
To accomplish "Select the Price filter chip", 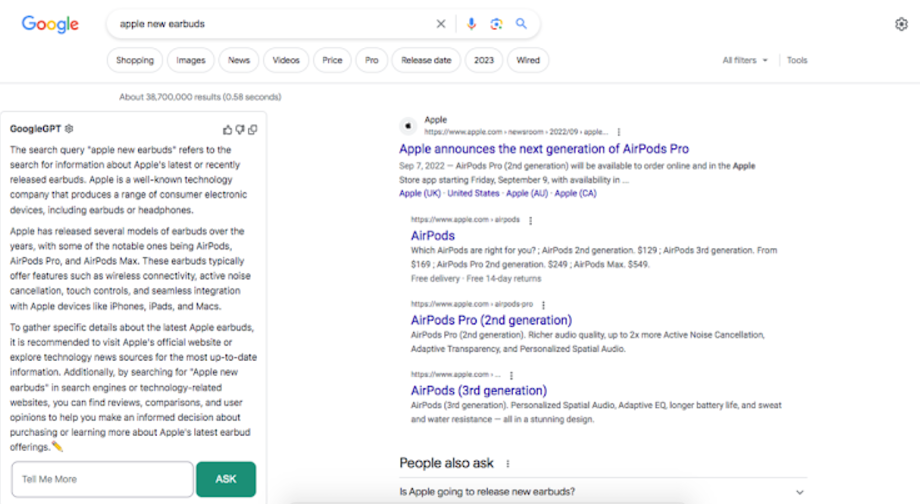I will point(332,60).
